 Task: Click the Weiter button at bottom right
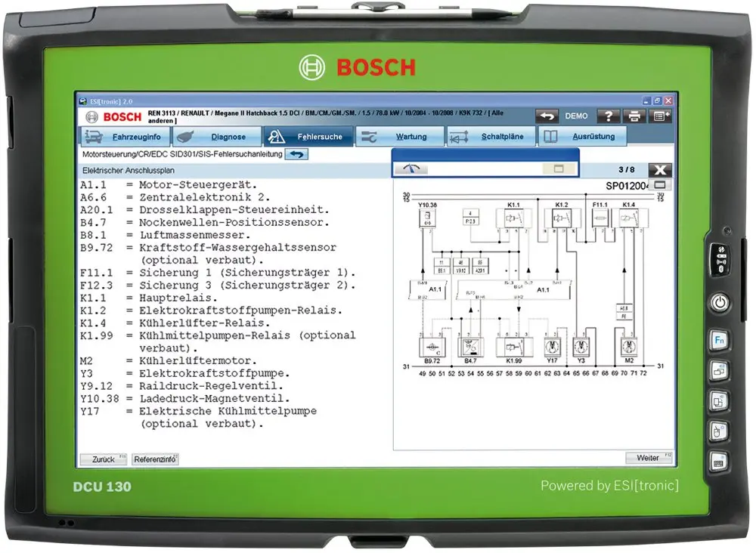click(x=649, y=458)
